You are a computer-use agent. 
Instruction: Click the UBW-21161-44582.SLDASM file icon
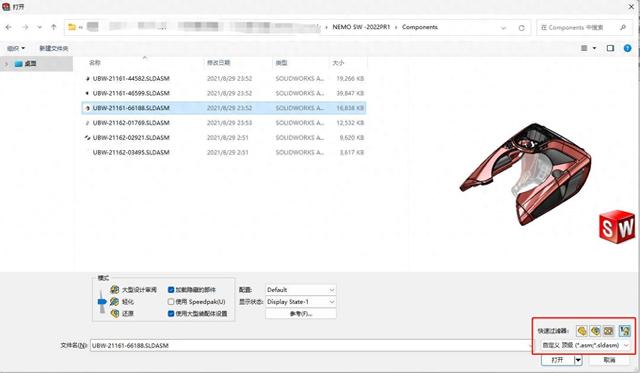[x=87, y=78]
